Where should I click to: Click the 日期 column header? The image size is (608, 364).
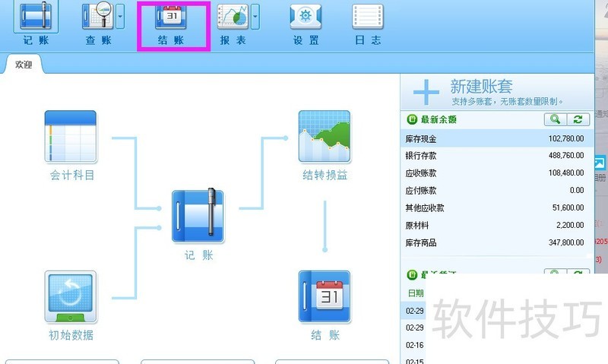(416, 293)
